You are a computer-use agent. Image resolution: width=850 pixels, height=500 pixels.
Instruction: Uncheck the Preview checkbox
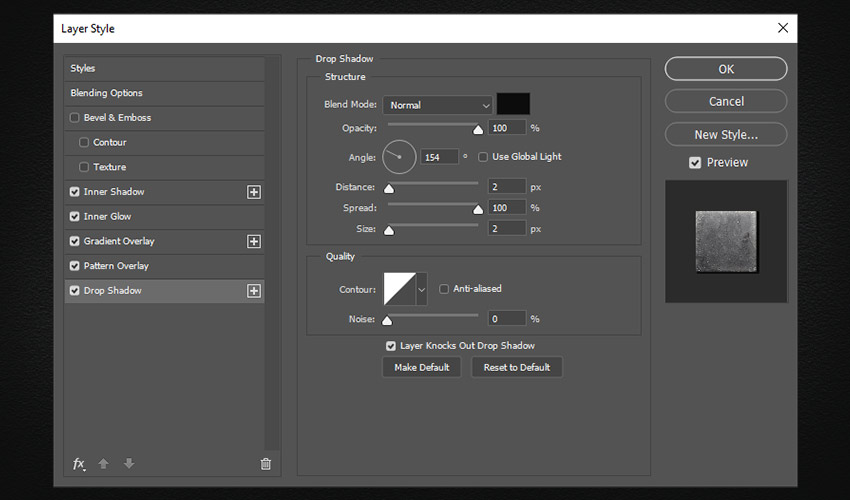(695, 162)
